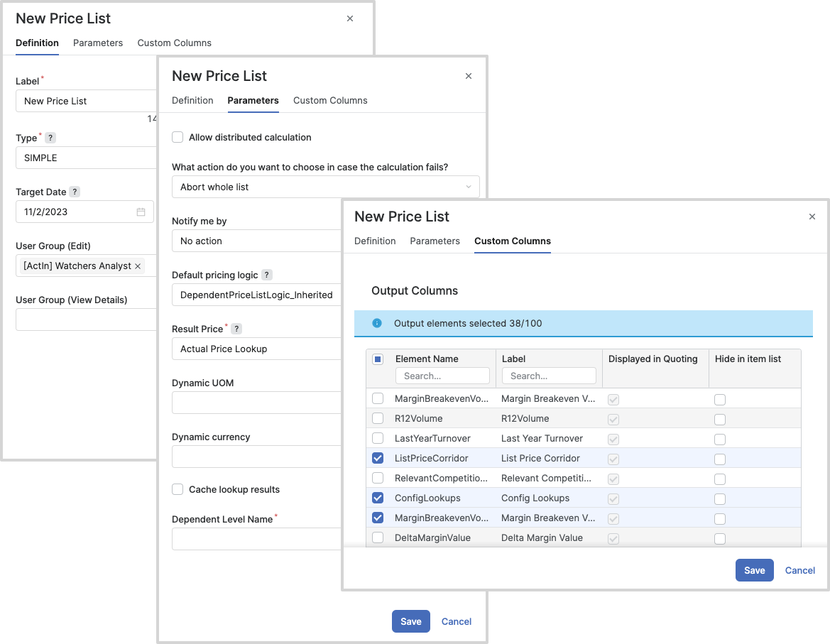Cancel the Parameters dialog
830x644 pixels.
pos(456,621)
